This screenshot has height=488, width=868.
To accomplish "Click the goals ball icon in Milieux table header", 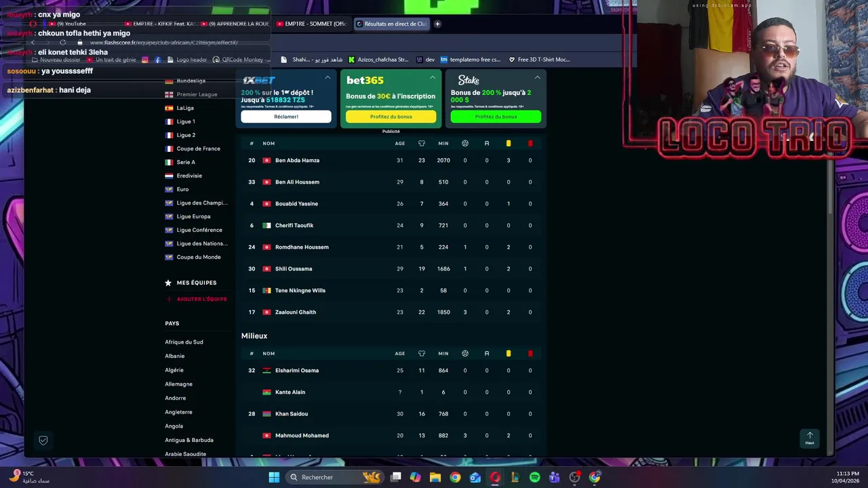I will [465, 354].
